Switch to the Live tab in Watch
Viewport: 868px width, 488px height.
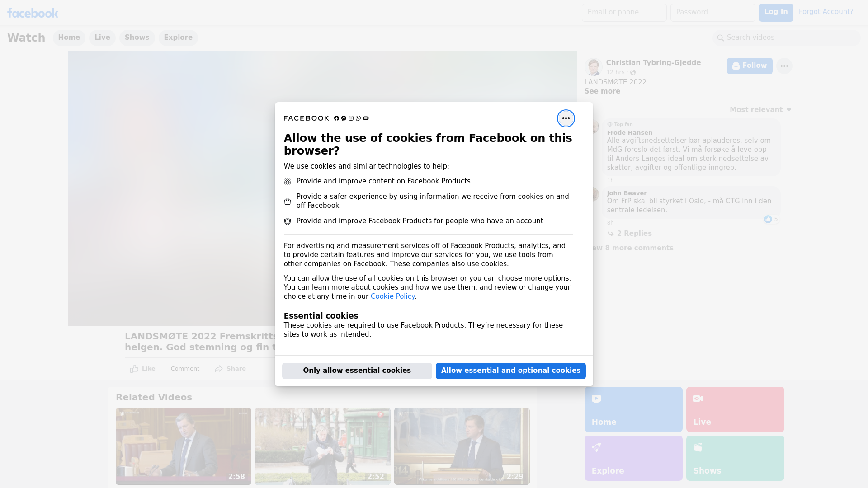(102, 38)
